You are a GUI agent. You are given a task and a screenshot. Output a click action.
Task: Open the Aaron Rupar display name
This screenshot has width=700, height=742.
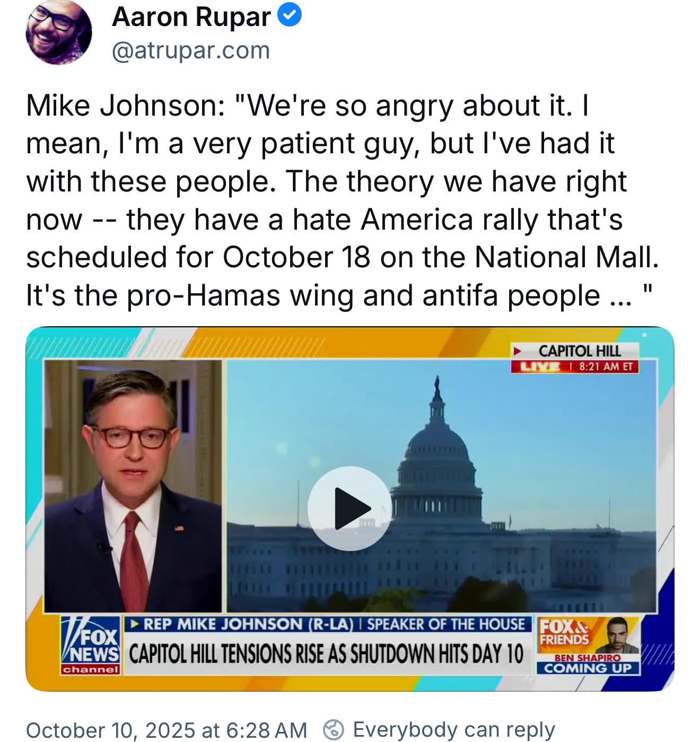(x=191, y=17)
